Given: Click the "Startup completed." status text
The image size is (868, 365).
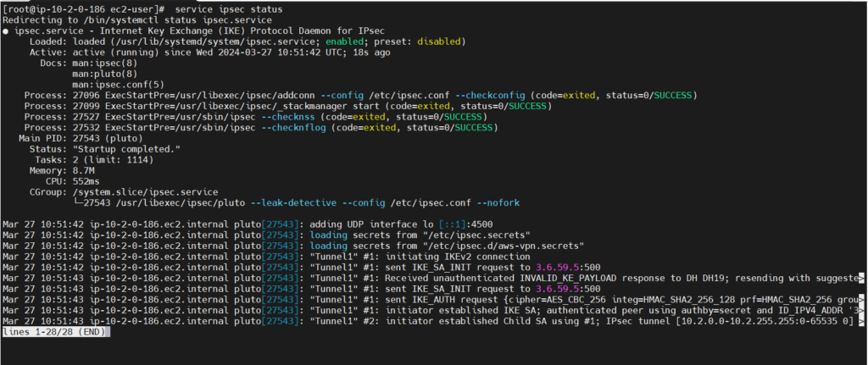Looking at the screenshot, I should click(127, 149).
